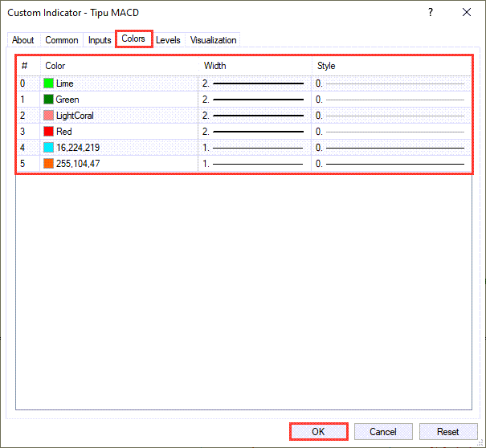Pick the cyan 16,224,219 color swatch
Screen dimensions: 486x448
point(49,148)
